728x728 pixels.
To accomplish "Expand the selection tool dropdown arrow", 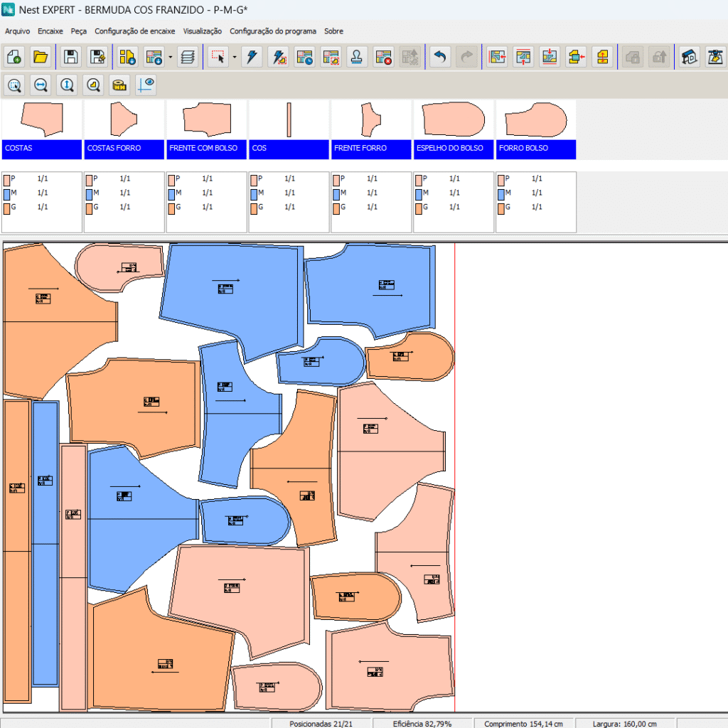I will 234,58.
